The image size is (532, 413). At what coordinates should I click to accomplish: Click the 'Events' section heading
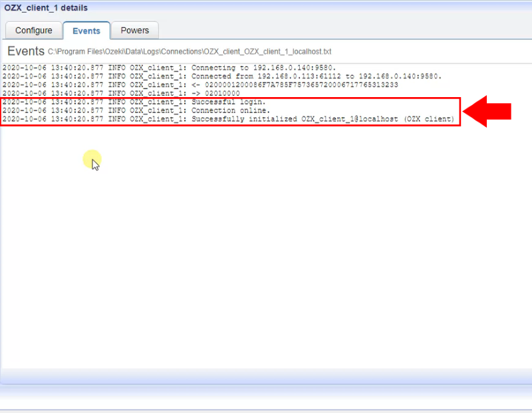tap(26, 51)
